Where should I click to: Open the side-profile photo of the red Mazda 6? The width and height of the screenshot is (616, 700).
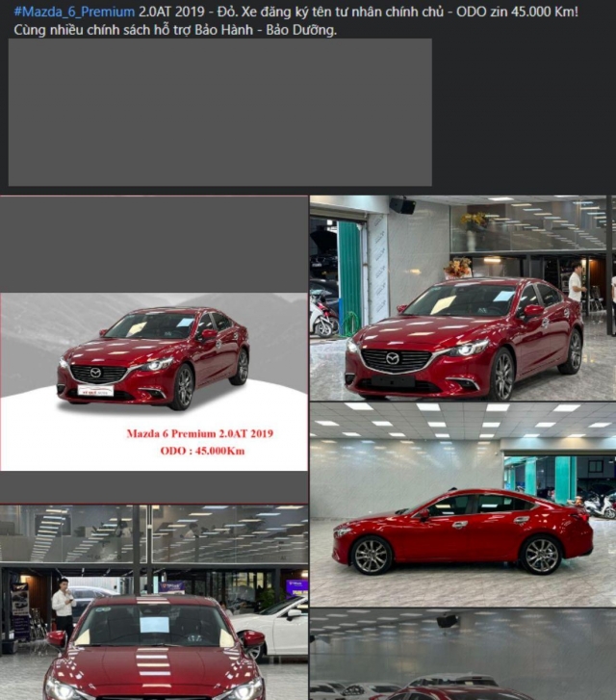coord(463,505)
